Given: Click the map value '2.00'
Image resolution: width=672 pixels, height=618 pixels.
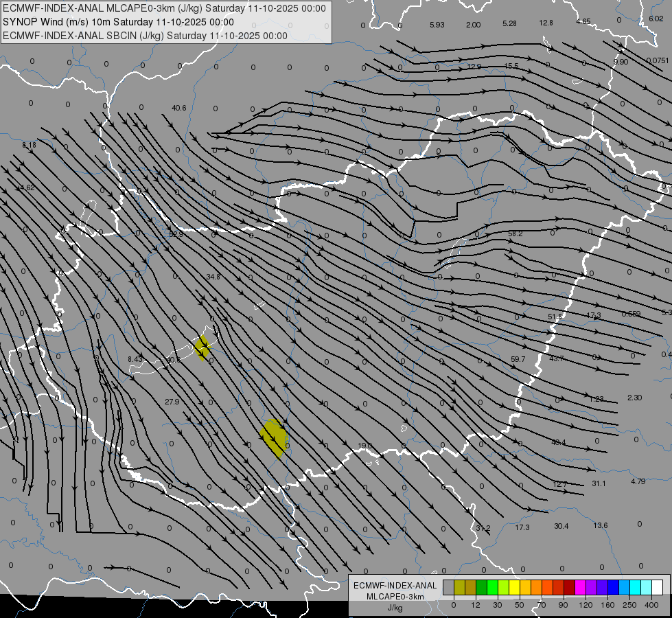Looking at the screenshot, I should (x=473, y=25).
